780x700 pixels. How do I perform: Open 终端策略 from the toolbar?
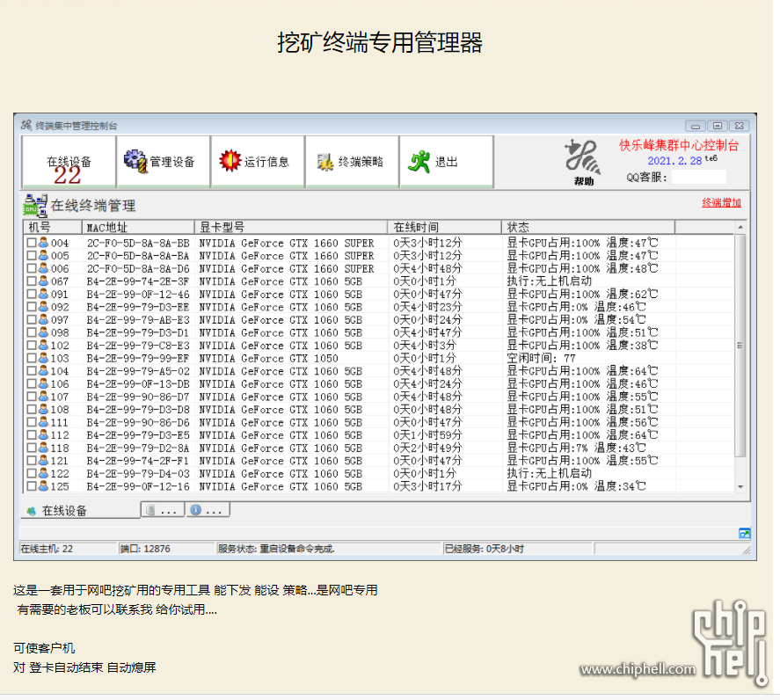pyautogui.click(x=353, y=162)
